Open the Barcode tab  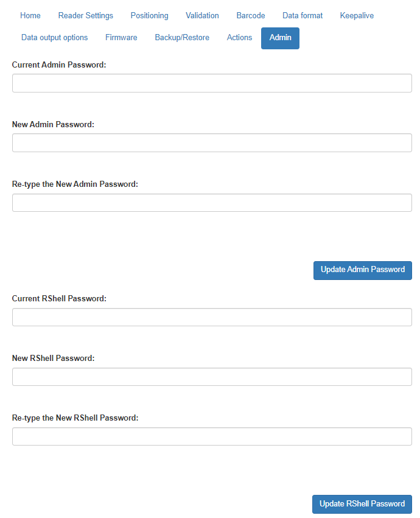(250, 15)
